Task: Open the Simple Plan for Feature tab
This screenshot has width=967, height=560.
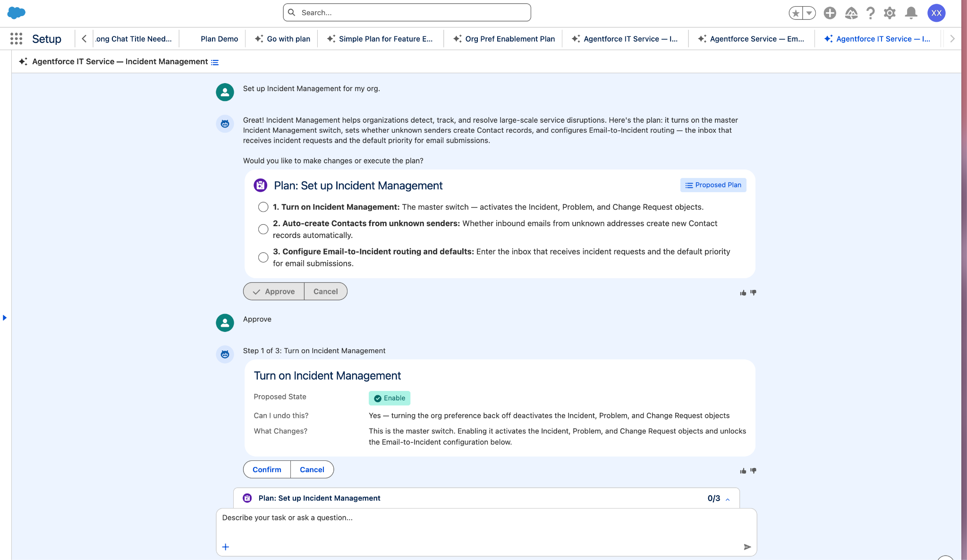Action: [380, 39]
